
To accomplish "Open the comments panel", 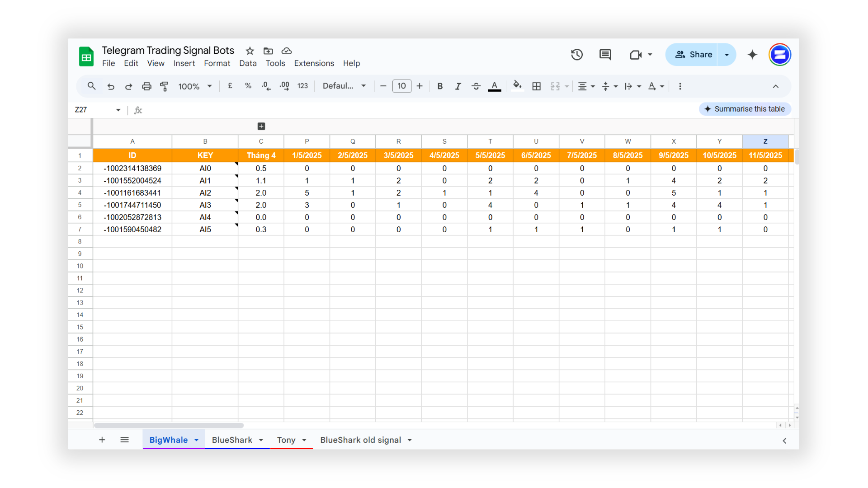I will pos(604,54).
